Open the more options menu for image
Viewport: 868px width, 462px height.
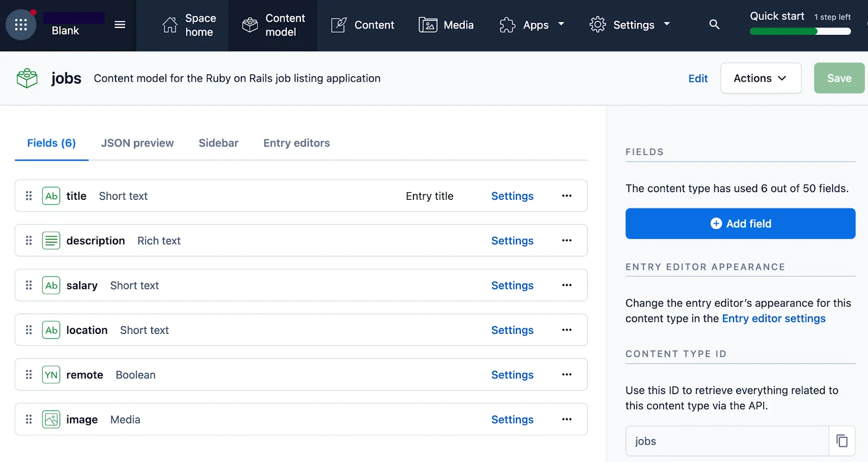[567, 419]
